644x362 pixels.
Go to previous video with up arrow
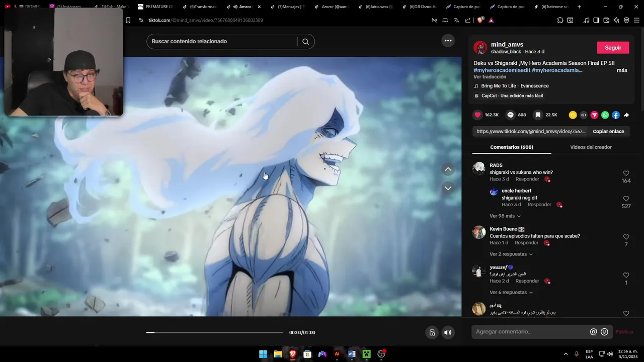click(448, 169)
